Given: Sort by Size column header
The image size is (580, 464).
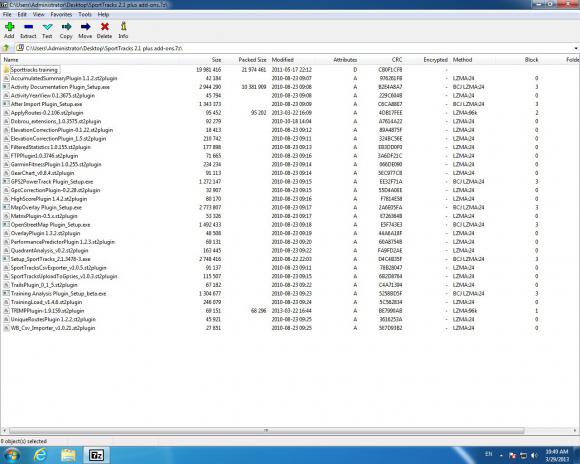Looking at the screenshot, I should pyautogui.click(x=216, y=60).
